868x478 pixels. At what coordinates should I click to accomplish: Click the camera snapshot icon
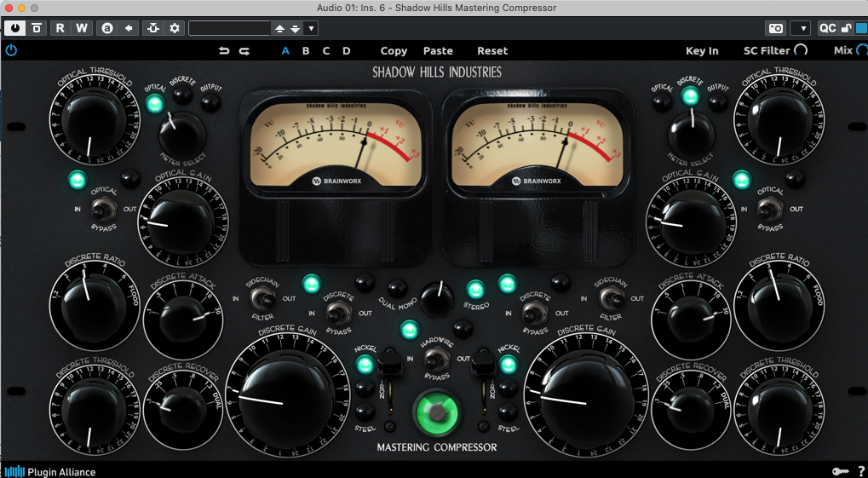click(x=776, y=28)
